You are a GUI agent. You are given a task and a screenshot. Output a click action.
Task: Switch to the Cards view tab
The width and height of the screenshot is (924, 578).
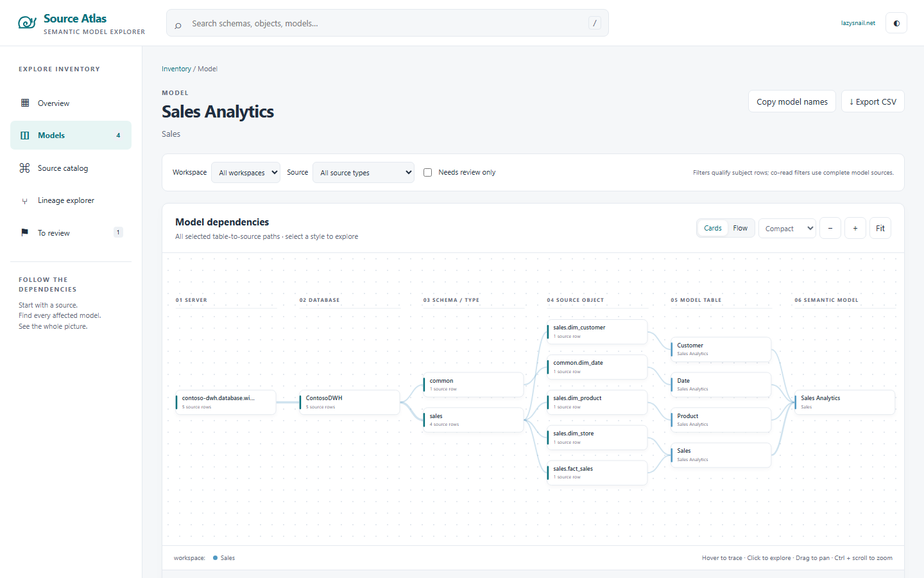coord(713,228)
